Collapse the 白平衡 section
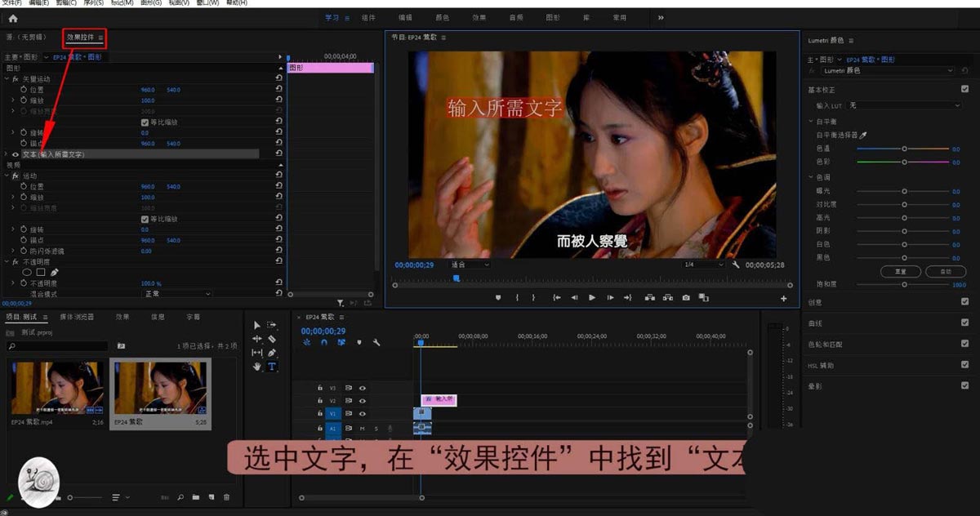Screen dimensions: 980x516 point(810,122)
